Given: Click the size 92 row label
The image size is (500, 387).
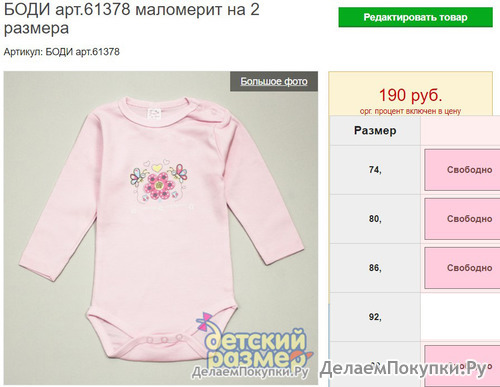Looking at the screenshot, I should 375,317.
